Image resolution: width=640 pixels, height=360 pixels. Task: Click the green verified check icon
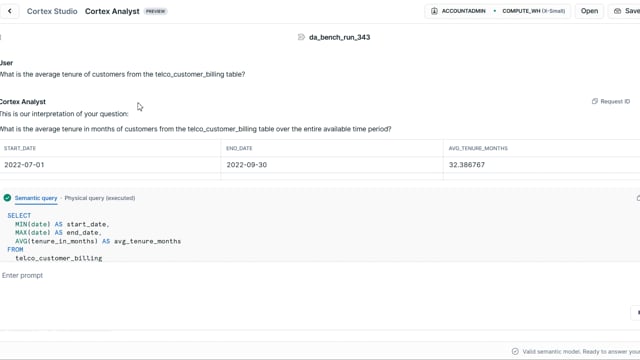pos(7,198)
